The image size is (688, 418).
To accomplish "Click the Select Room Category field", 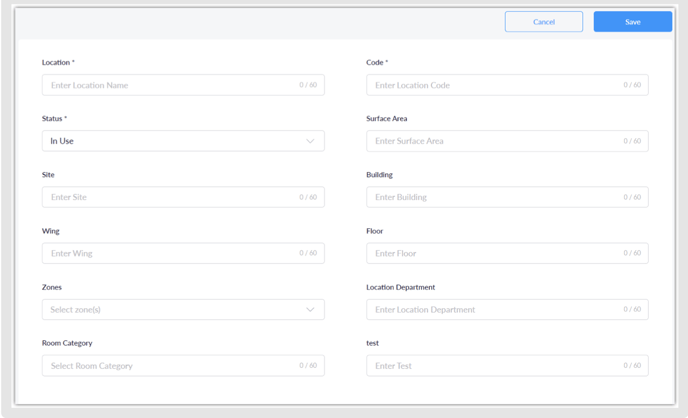I will point(183,366).
